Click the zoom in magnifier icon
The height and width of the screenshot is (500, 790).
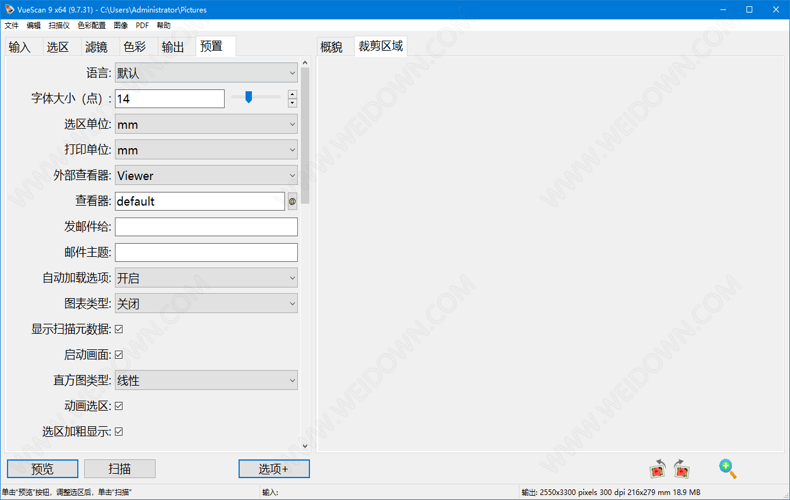tap(727, 468)
